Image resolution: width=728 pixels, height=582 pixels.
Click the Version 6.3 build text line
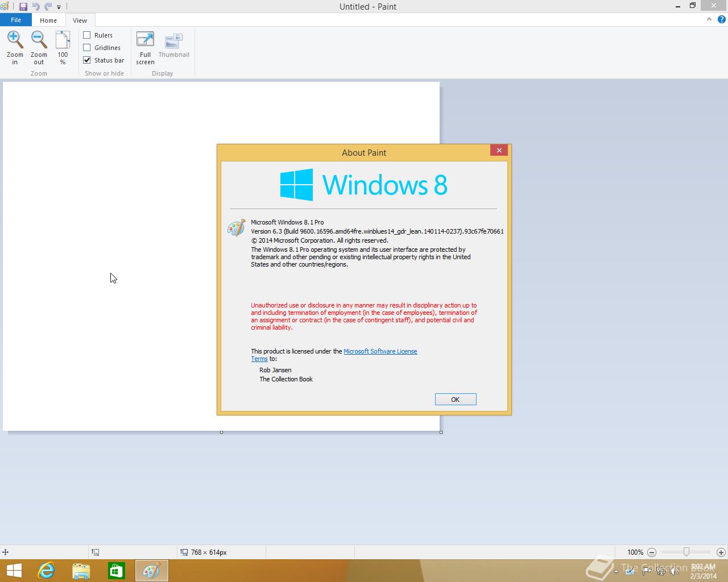[x=377, y=231]
